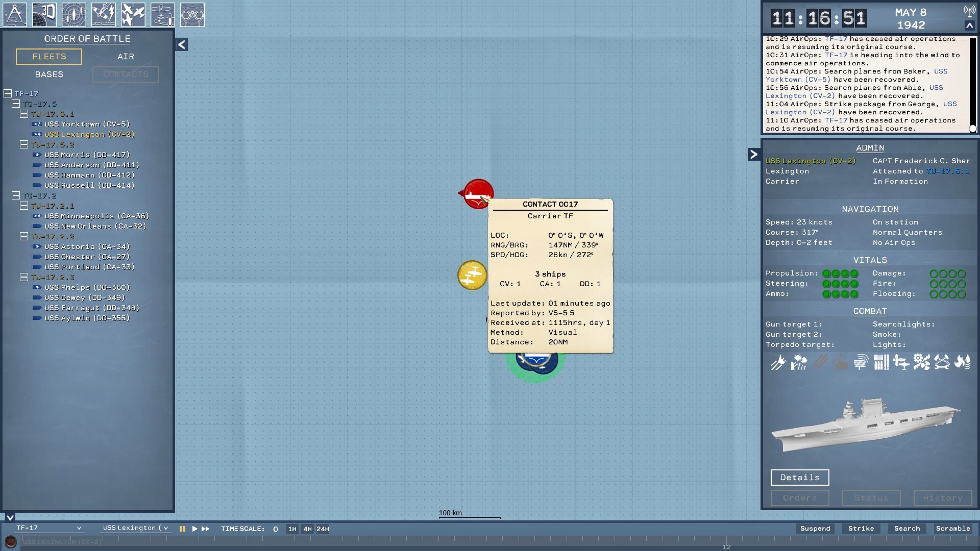
Task: Open the air strike planning icon
Action: [x=104, y=14]
